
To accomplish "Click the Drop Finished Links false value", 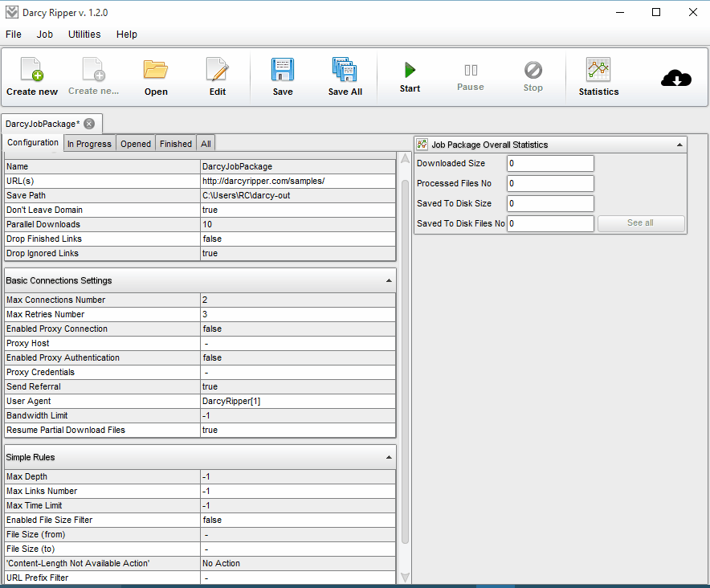I will point(212,239).
